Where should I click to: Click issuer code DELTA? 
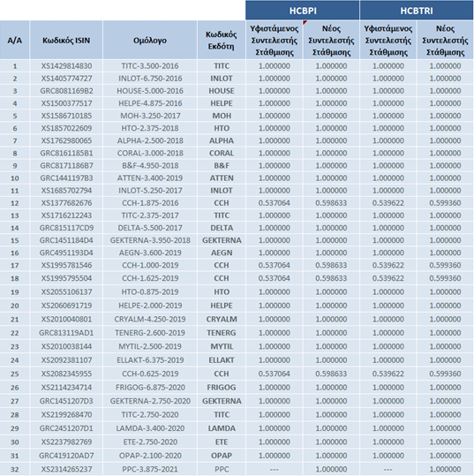(222, 228)
